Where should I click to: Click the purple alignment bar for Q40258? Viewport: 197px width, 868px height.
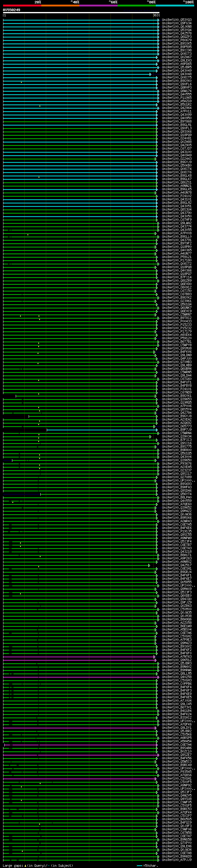coord(81,677)
